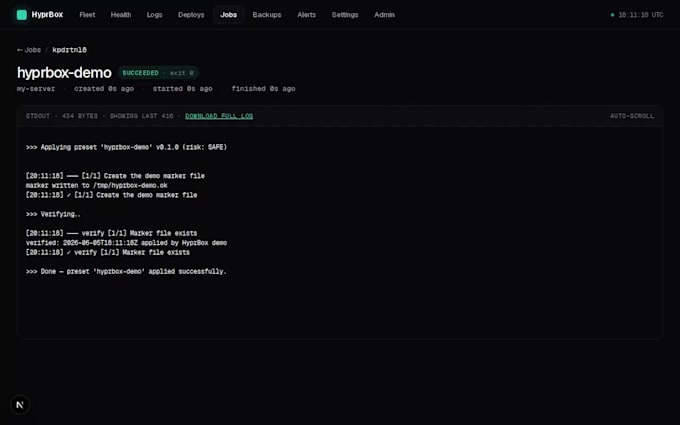Click the HyprBox brand name
The width and height of the screenshot is (680, 425).
pos(47,15)
